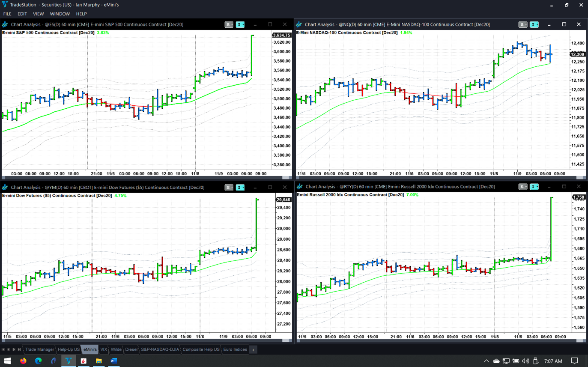Click the S&P 500 price label 3,634.75
The width and height of the screenshot is (588, 367).
click(281, 35)
